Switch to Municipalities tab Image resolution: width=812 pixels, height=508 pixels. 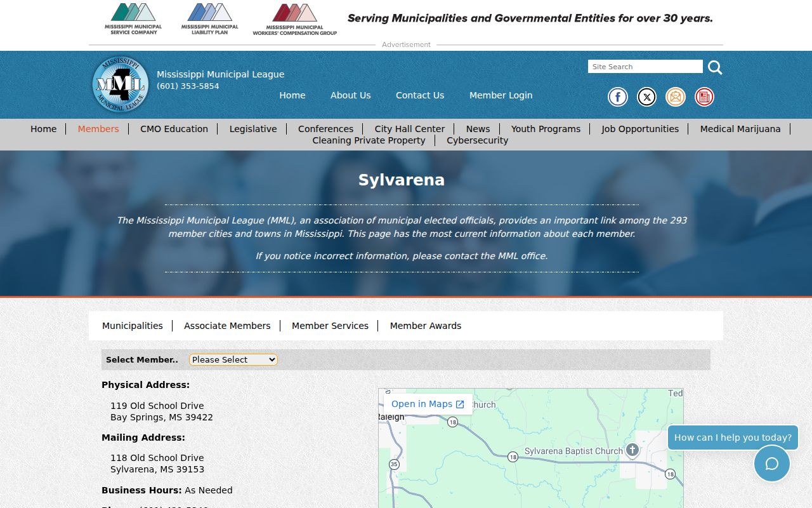[x=133, y=326]
